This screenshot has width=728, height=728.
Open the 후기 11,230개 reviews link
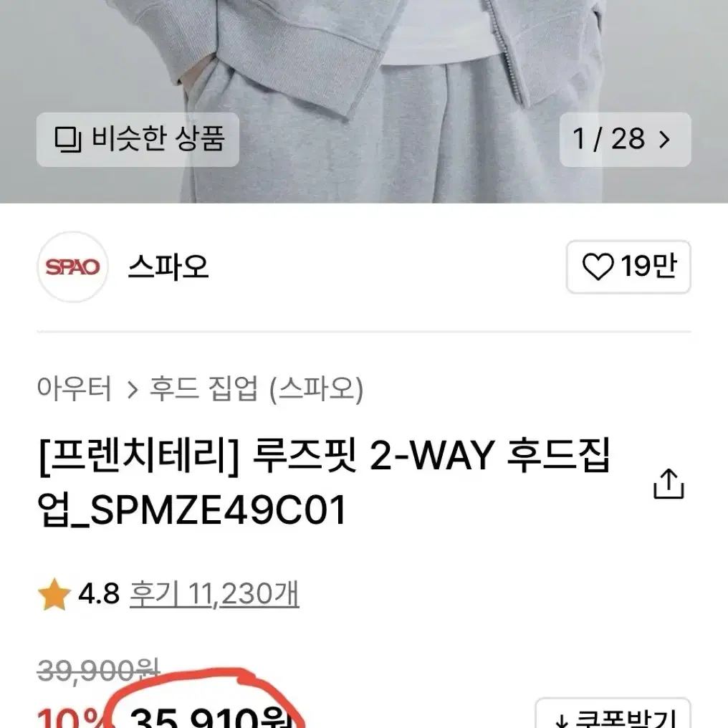coord(214,594)
